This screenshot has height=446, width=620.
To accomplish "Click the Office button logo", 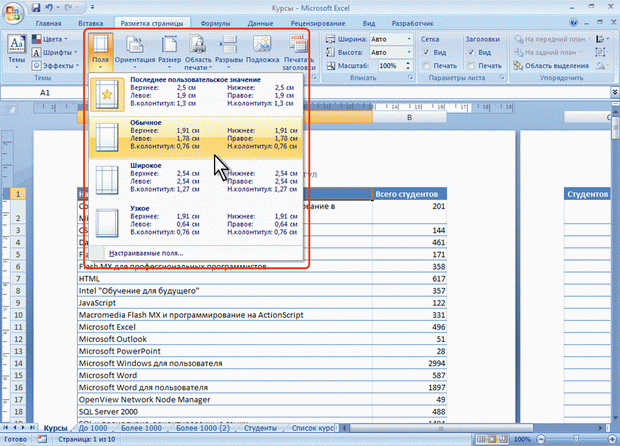I will (13, 12).
